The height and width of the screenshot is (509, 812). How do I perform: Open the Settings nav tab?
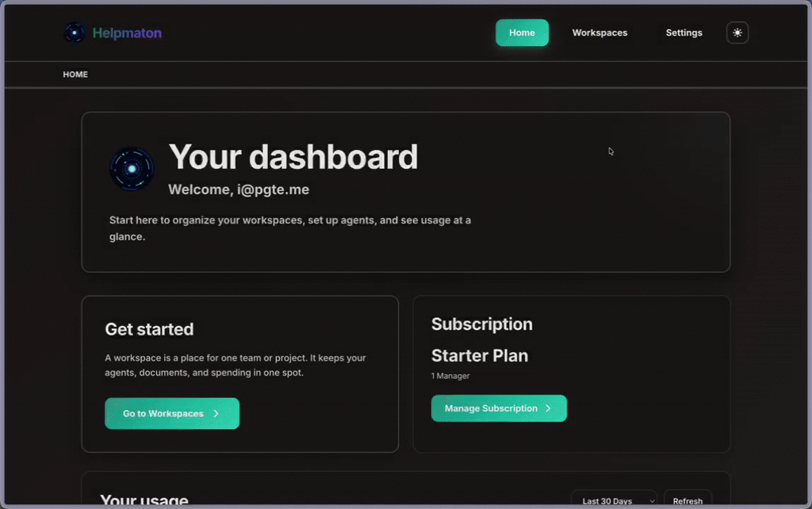(x=684, y=33)
